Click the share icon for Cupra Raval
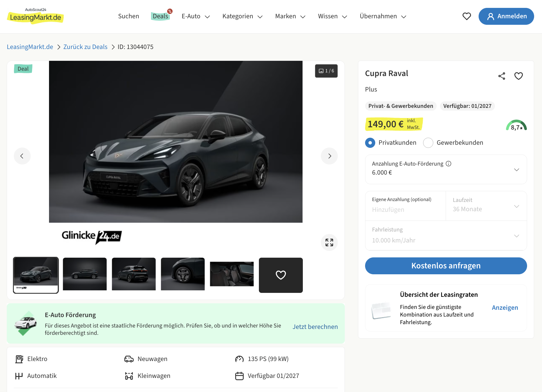The height and width of the screenshot is (392, 542). tap(502, 76)
